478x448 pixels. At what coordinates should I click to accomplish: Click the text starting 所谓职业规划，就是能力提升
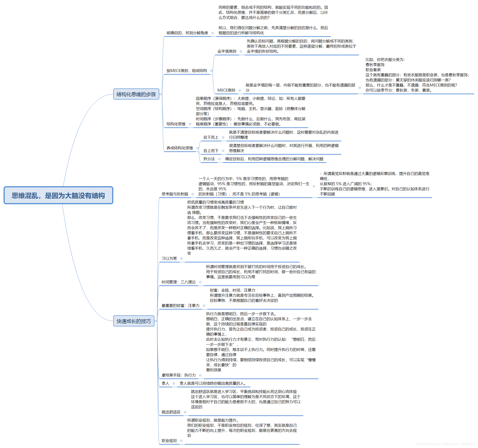click(242, 428)
